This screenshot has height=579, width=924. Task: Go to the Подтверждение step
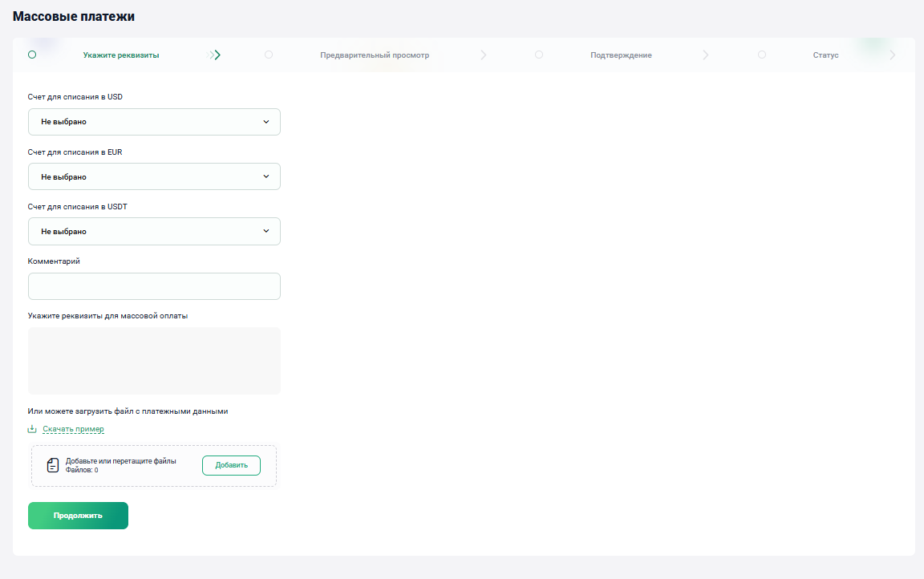(621, 55)
